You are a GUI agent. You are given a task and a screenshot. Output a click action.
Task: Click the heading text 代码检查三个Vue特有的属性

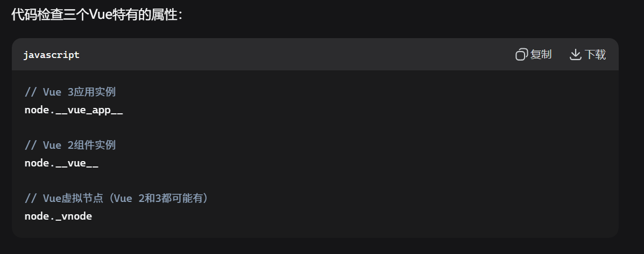point(97,14)
